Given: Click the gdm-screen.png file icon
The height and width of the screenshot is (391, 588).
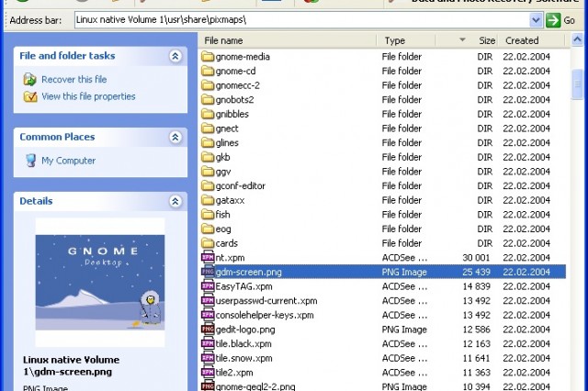Looking at the screenshot, I should point(208,272).
